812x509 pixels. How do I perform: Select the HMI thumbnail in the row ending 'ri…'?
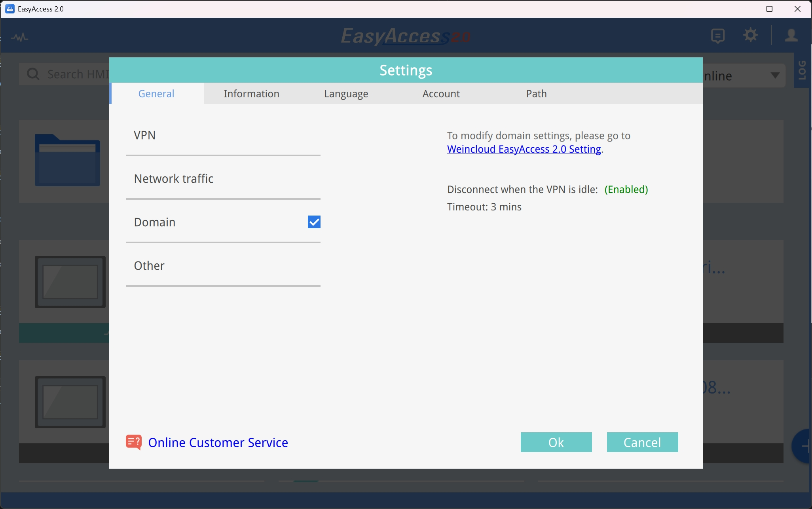pyautogui.click(x=70, y=282)
